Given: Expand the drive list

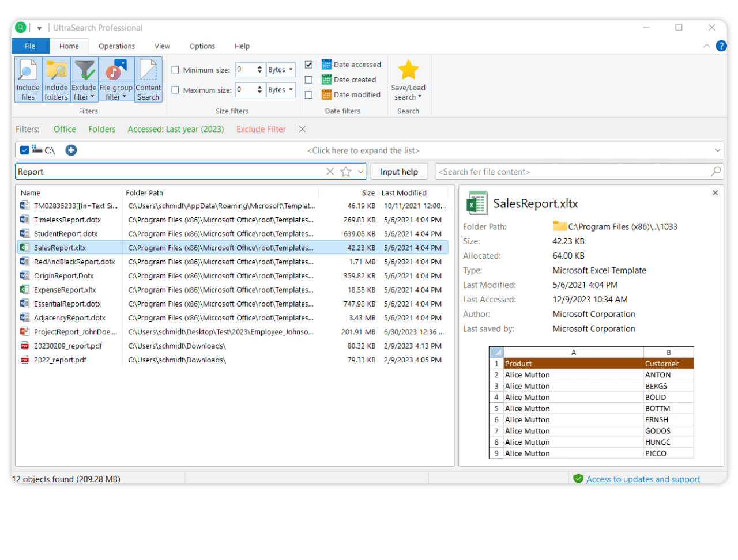Looking at the screenshot, I should [x=364, y=150].
